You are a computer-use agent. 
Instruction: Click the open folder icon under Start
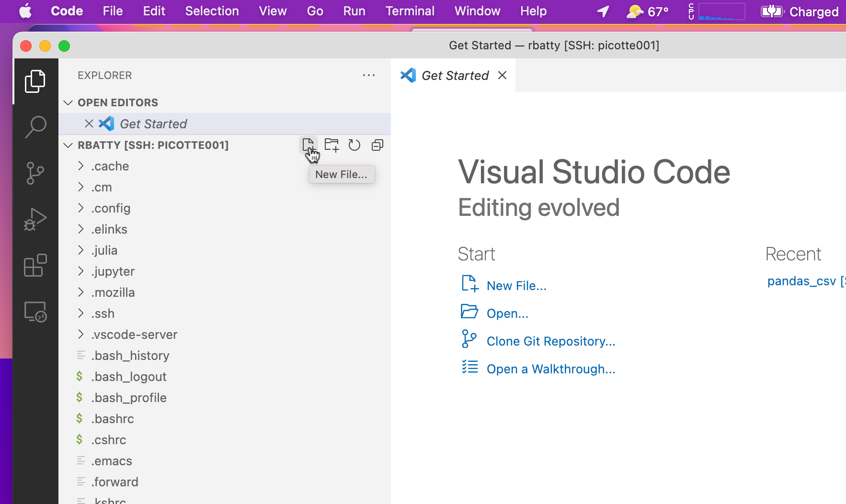tap(469, 311)
